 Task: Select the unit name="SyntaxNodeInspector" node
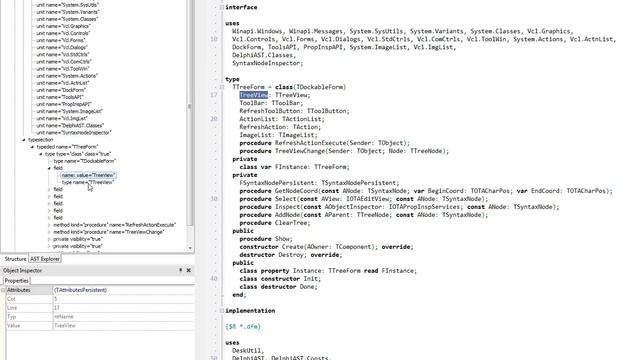(x=73, y=133)
